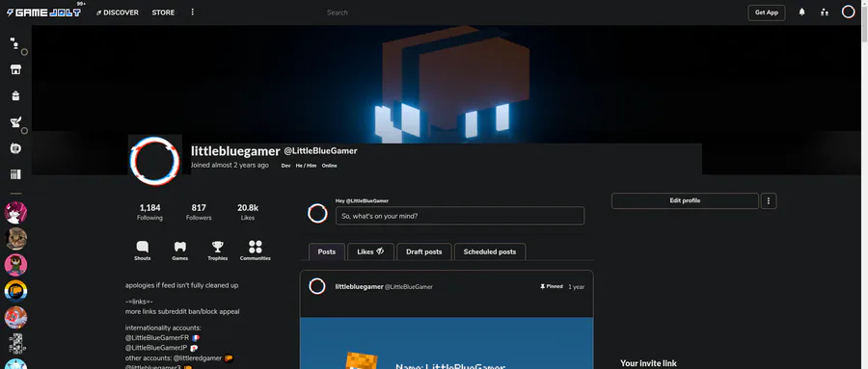The image size is (868, 369).
Task: Open the Games section
Action: tap(180, 250)
